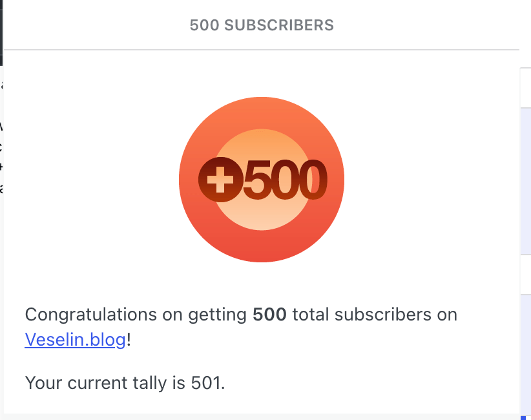
Task: Open the Veselin.blog link
Action: point(75,339)
